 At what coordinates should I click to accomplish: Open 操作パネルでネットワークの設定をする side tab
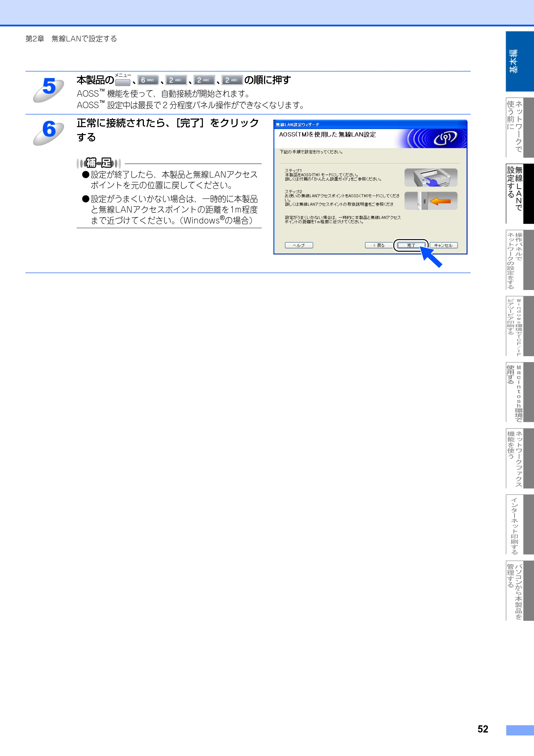[520, 260]
